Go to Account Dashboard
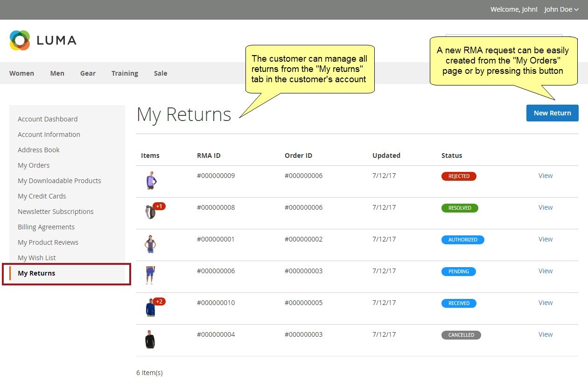This screenshot has height=383, width=588. tap(48, 119)
